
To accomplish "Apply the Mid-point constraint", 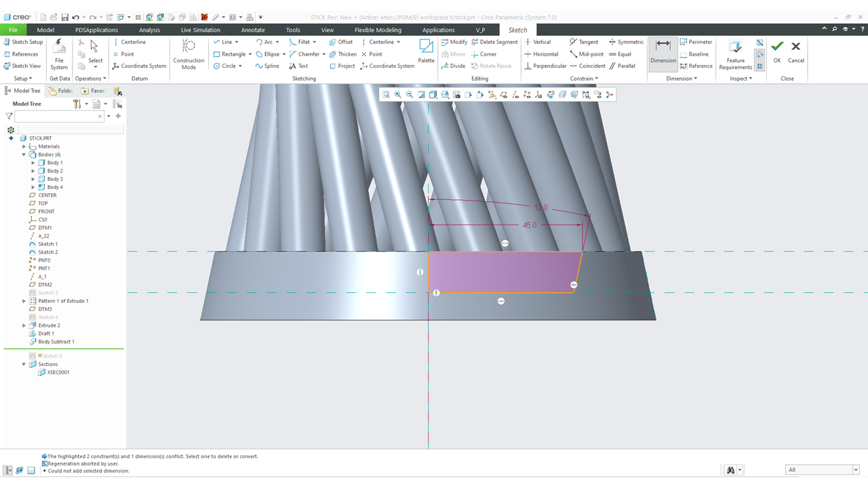I will pyautogui.click(x=587, y=54).
